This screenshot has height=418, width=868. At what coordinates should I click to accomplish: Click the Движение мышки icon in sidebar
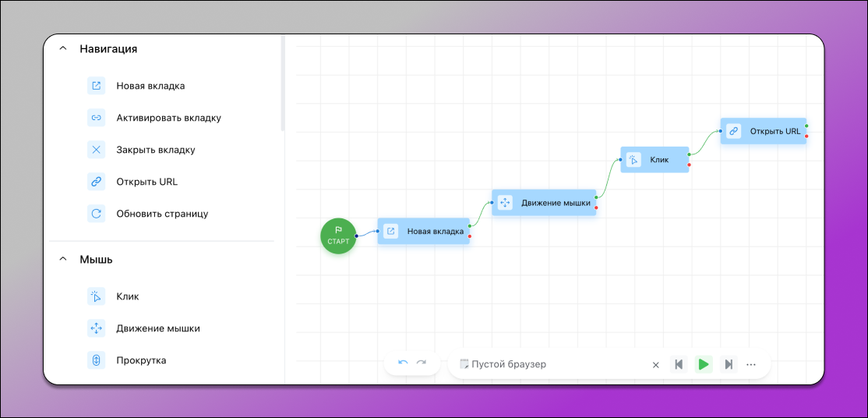(96, 328)
